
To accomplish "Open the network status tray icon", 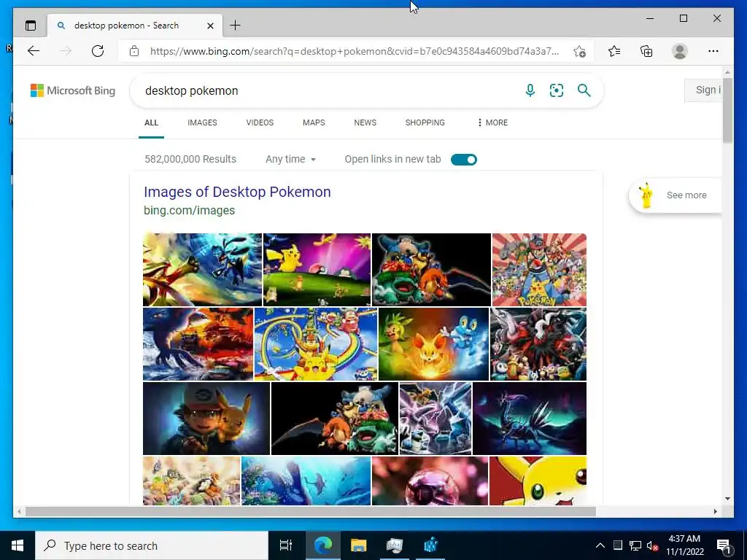I will 635,545.
